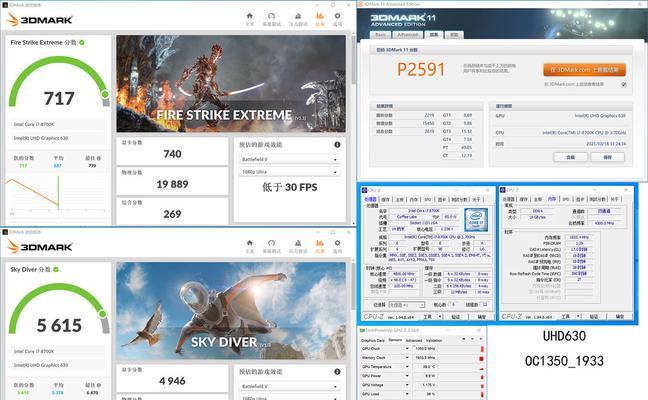This screenshot has height=400, width=648.
Task: Click the Validate button in left CPU-Z window
Action: tap(455, 317)
